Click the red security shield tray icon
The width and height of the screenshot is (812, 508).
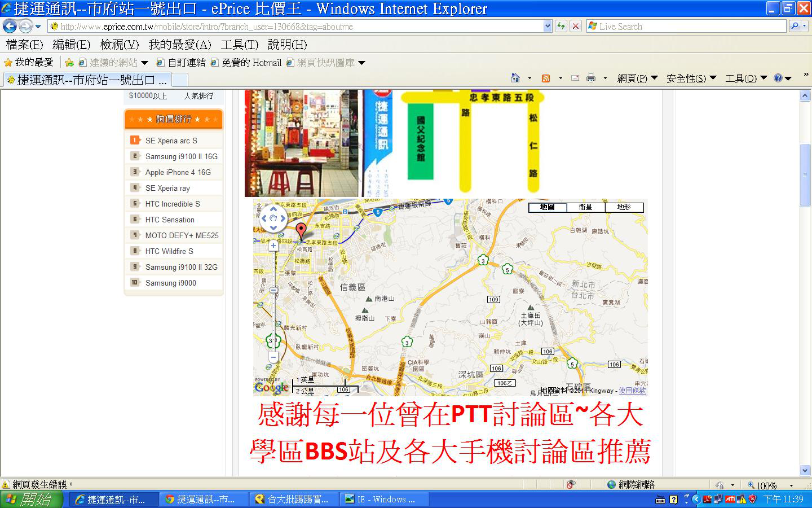coord(752,499)
